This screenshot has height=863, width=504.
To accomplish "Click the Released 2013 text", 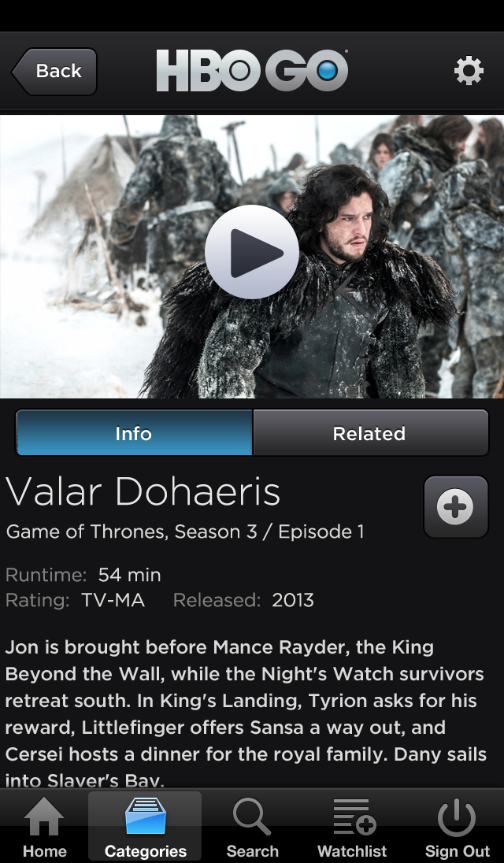I will click(243, 600).
